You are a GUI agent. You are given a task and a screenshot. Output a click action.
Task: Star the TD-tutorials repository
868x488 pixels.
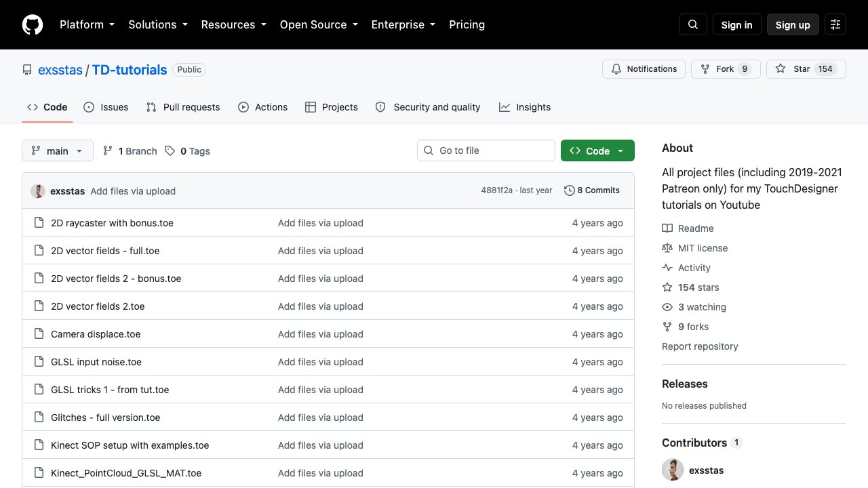[806, 69]
